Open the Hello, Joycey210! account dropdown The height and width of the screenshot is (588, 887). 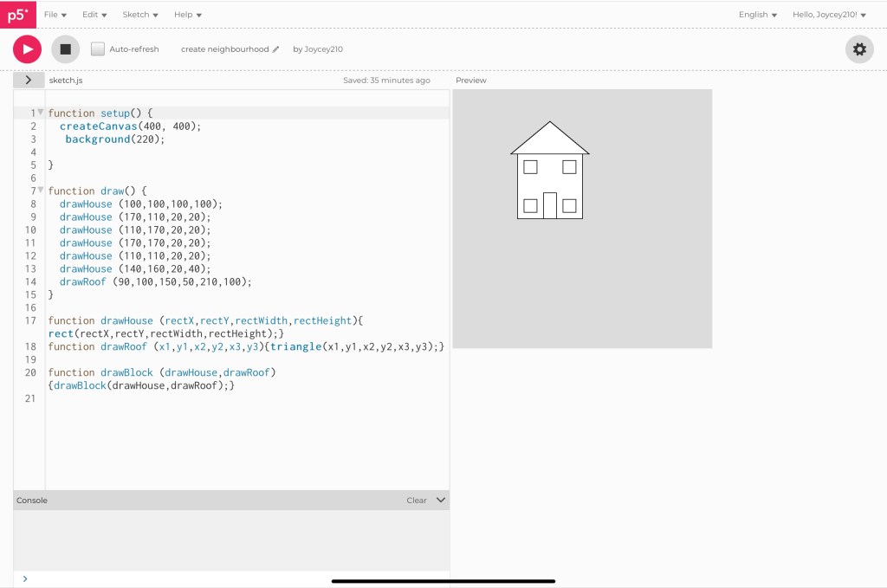click(x=829, y=15)
